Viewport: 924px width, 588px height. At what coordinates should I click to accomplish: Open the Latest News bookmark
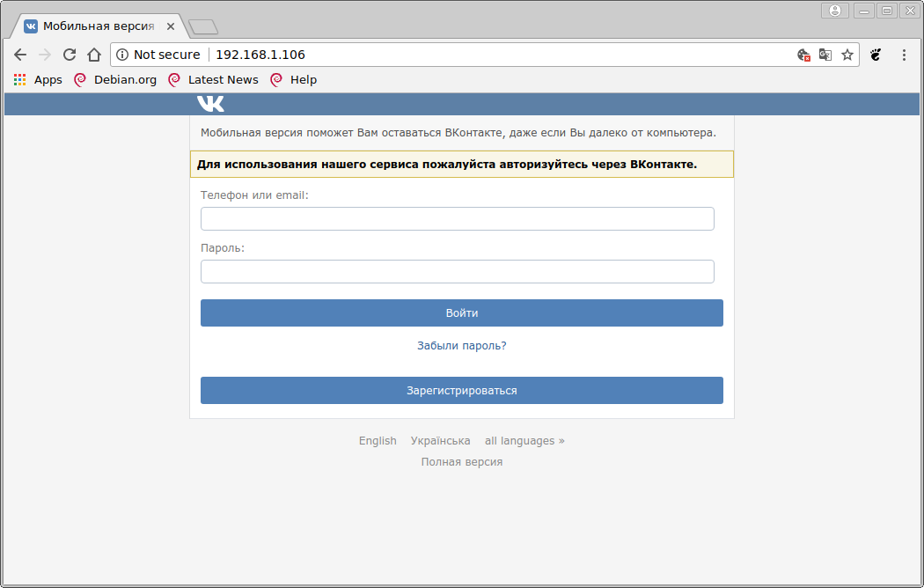(x=213, y=80)
